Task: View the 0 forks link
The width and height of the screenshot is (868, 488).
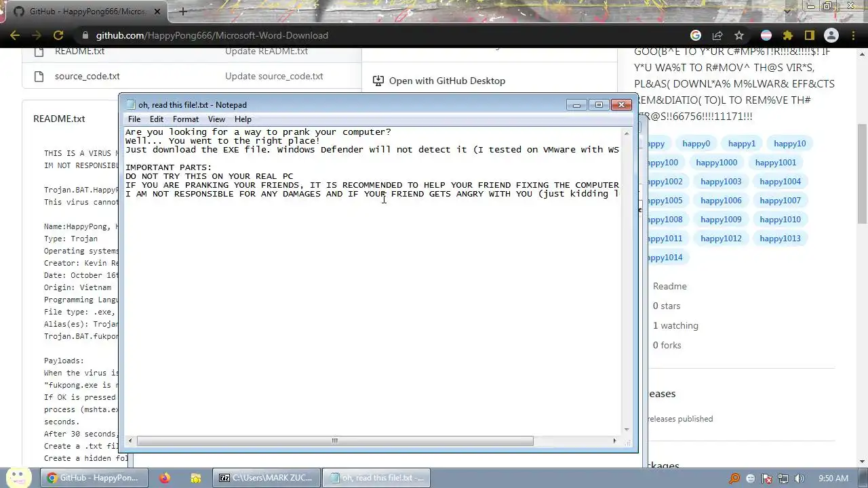Action: point(667,346)
